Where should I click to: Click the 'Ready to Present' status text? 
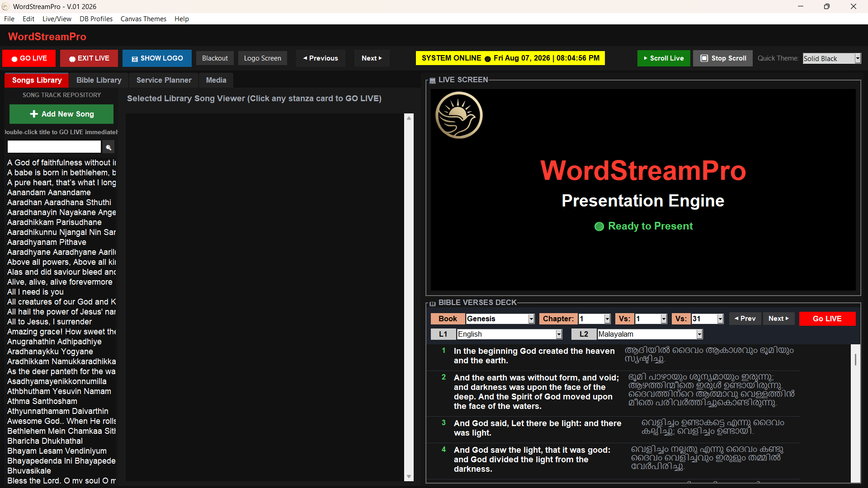click(650, 226)
